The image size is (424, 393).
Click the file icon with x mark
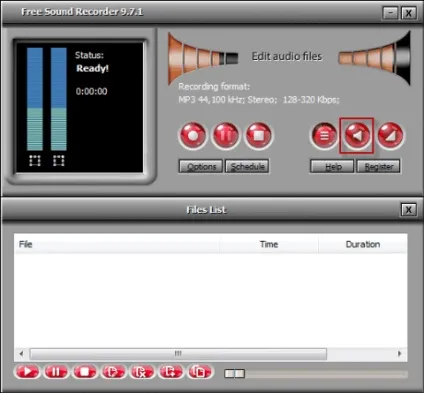tap(142, 372)
